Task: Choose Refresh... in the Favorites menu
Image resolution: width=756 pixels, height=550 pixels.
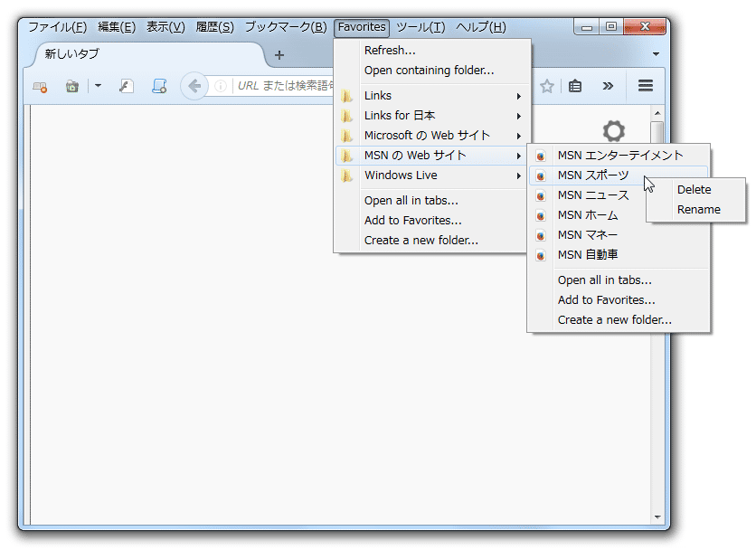Action: (432, 50)
